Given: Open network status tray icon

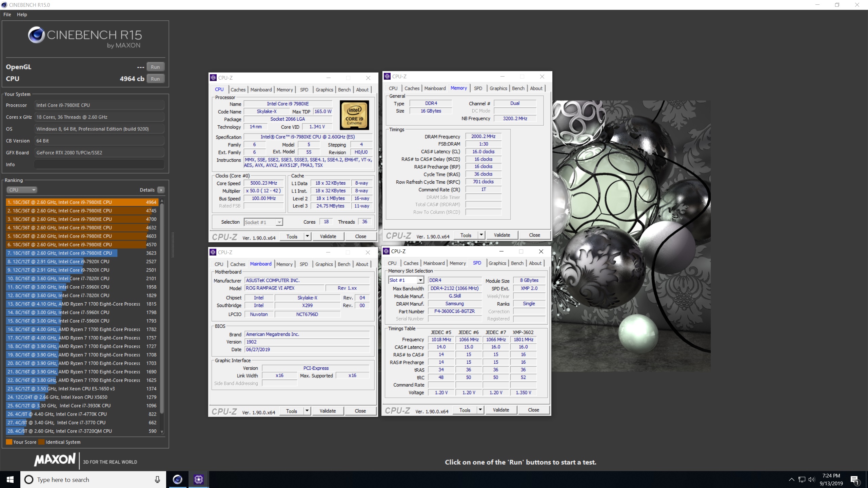Looking at the screenshot, I should point(802,480).
